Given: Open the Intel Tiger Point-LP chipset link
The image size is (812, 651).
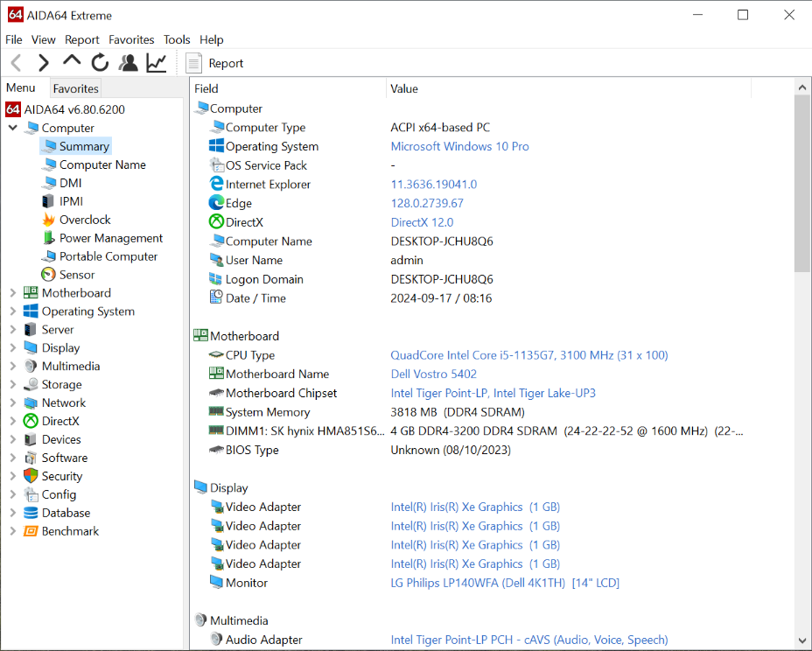Looking at the screenshot, I should [493, 393].
